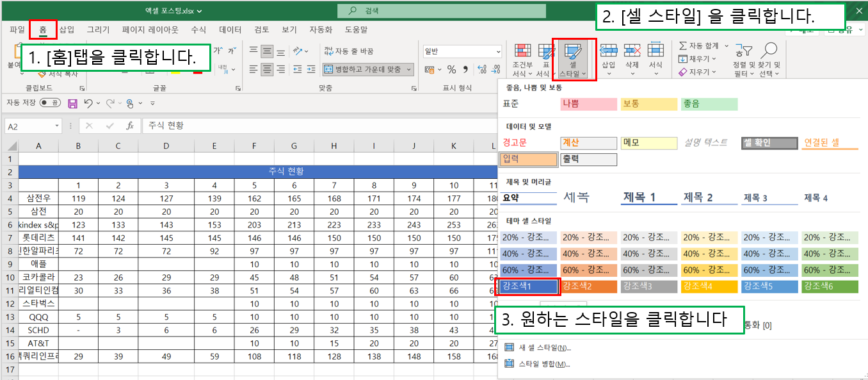Click the increase font size icon
868x380 pixels.
tap(218, 51)
